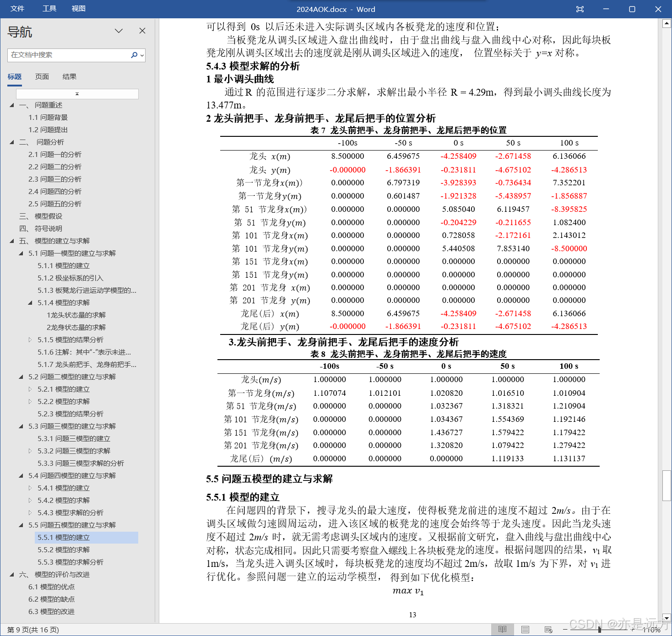Switch to Read Mode view icon

[502, 630]
